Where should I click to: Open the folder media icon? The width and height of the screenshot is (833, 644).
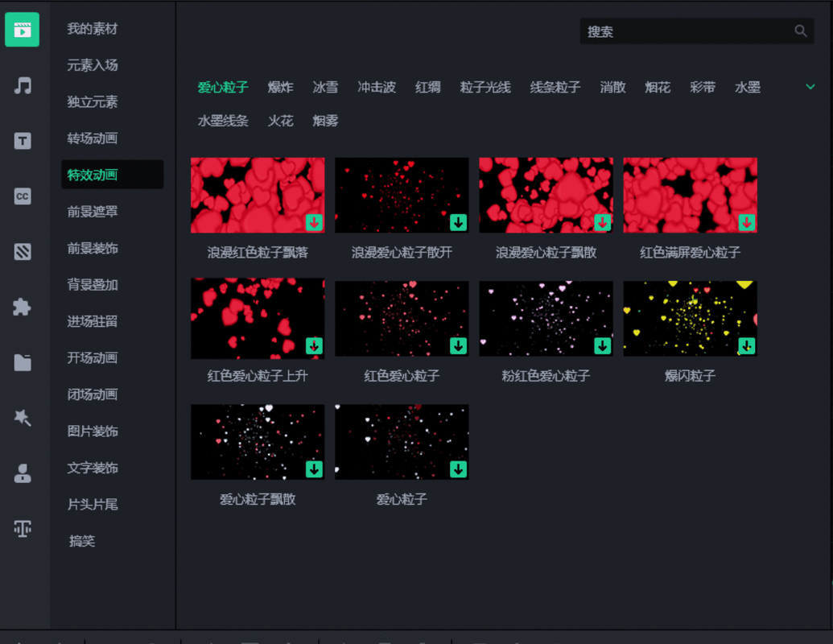coord(22,362)
